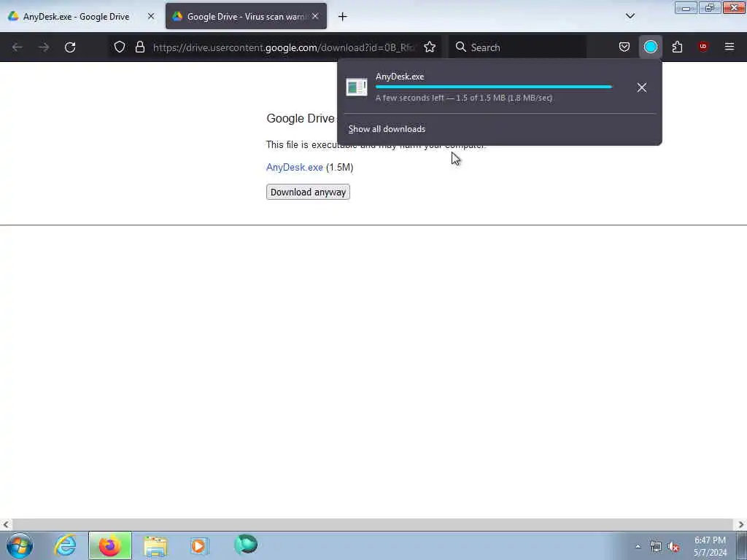Open Windows Explorer folder from taskbar

155,546
